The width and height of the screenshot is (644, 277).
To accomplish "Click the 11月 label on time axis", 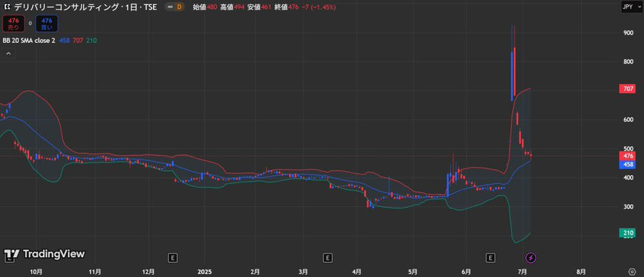I will (95, 272).
